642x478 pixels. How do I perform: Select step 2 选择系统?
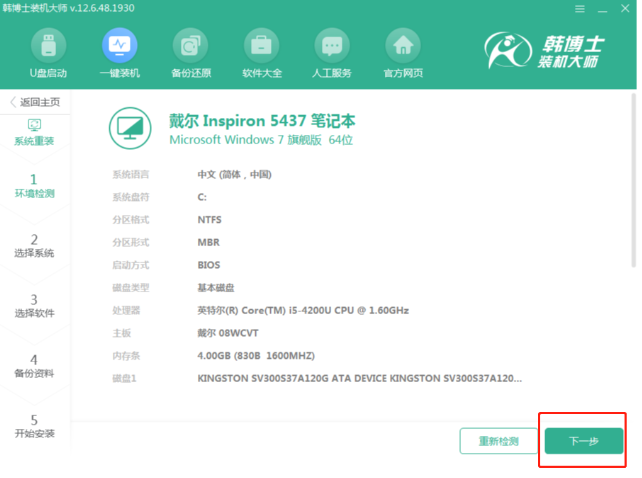click(34, 246)
